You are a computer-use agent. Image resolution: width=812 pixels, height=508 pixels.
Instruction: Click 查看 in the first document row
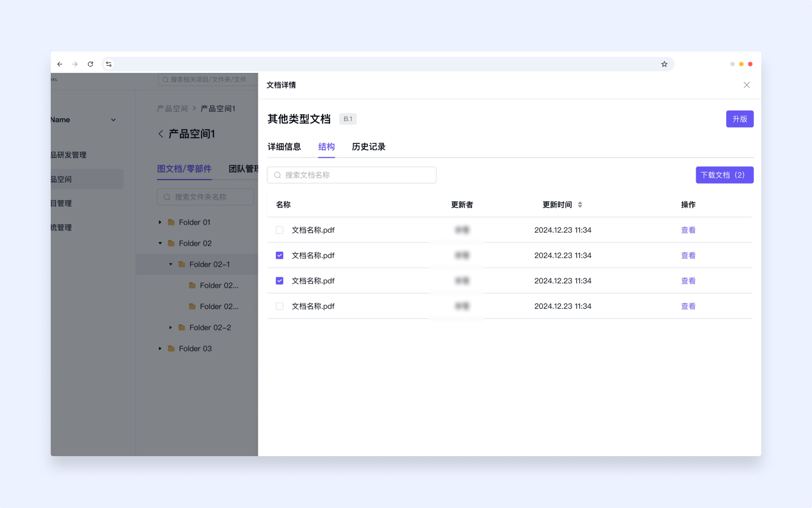click(x=688, y=230)
